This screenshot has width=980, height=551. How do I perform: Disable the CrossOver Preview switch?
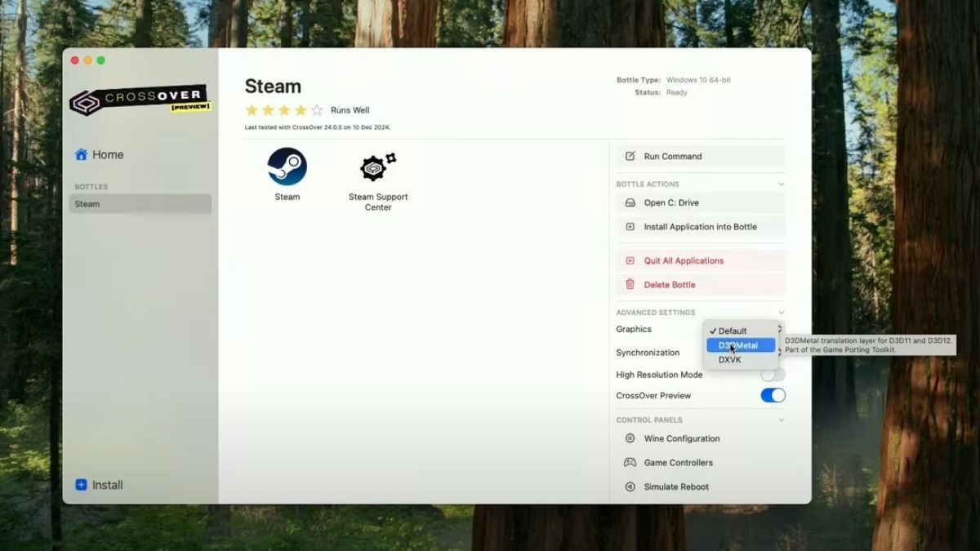[x=773, y=395]
